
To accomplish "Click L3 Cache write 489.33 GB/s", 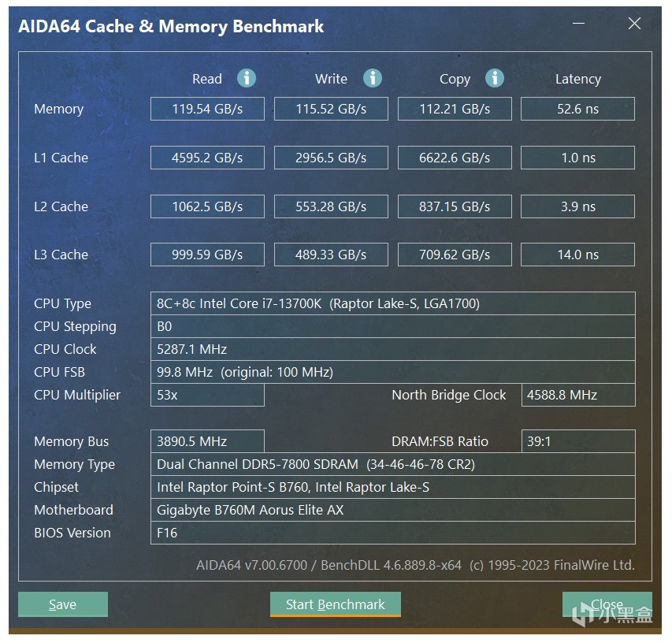I will pos(331,255).
